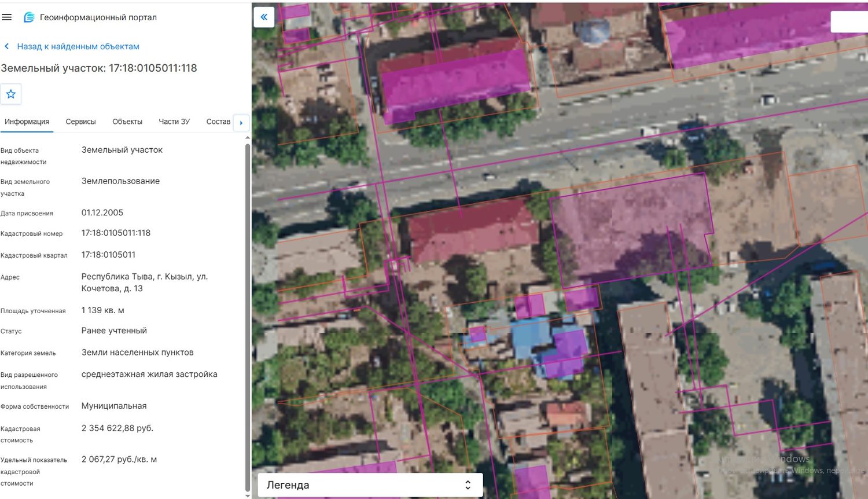This screenshot has height=499, width=868.
Task: Open the Объекты tab
Action: (127, 122)
